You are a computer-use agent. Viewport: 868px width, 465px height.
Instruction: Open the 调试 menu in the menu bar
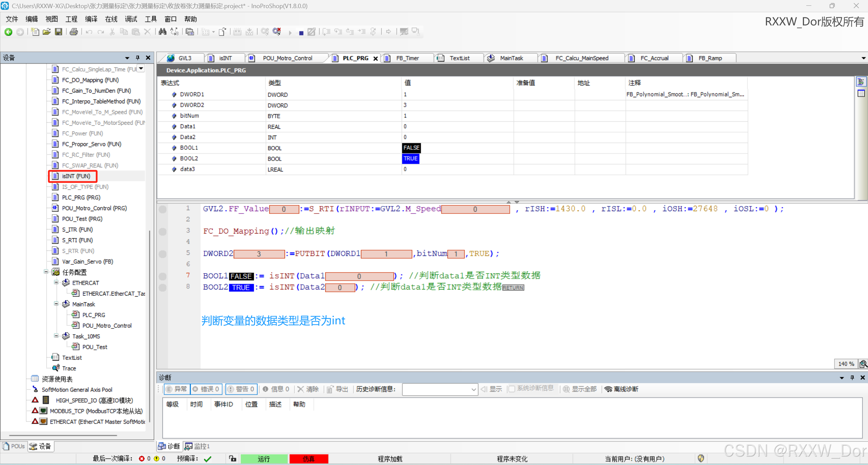coord(131,19)
